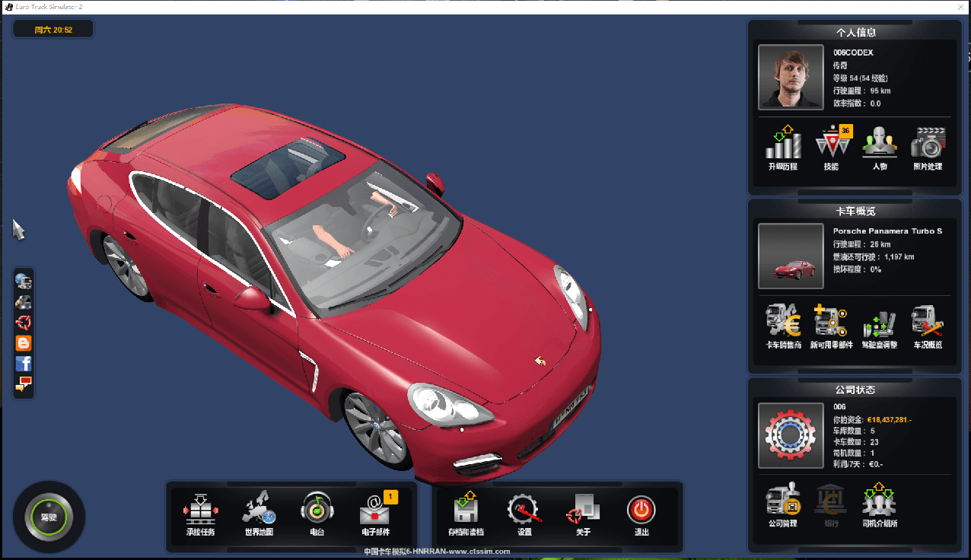Open the E-mail (电子邮件) inbox

374,510
